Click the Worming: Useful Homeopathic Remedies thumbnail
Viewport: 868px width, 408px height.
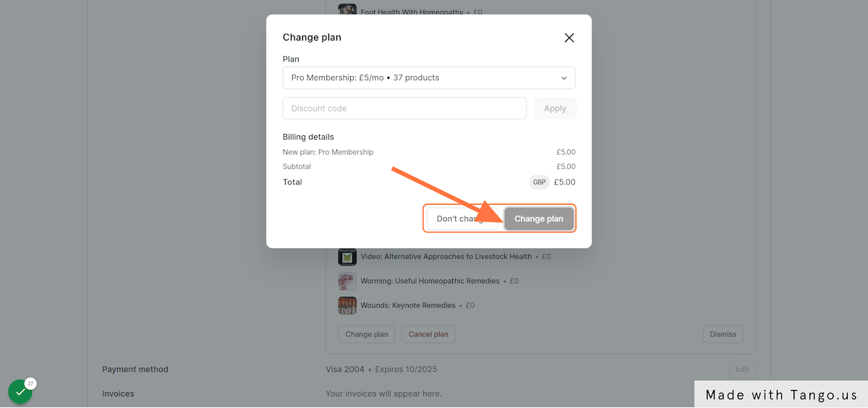tap(347, 281)
